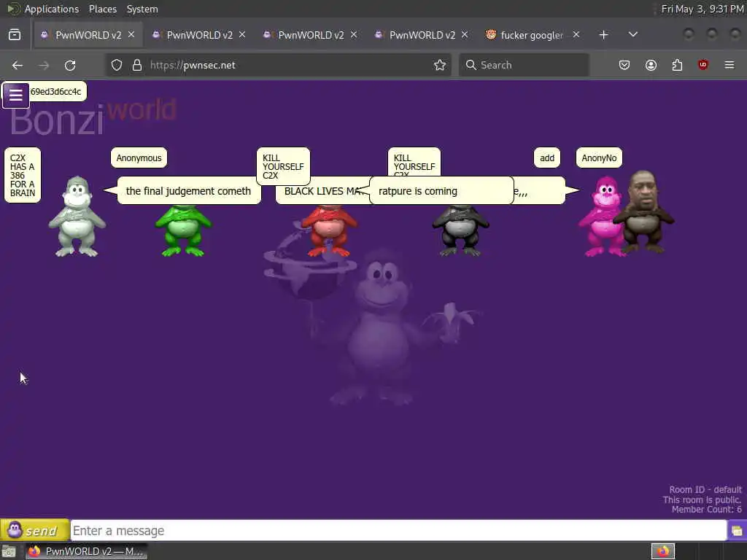
Task: Open the Firefox View icon
Action: coord(15,35)
